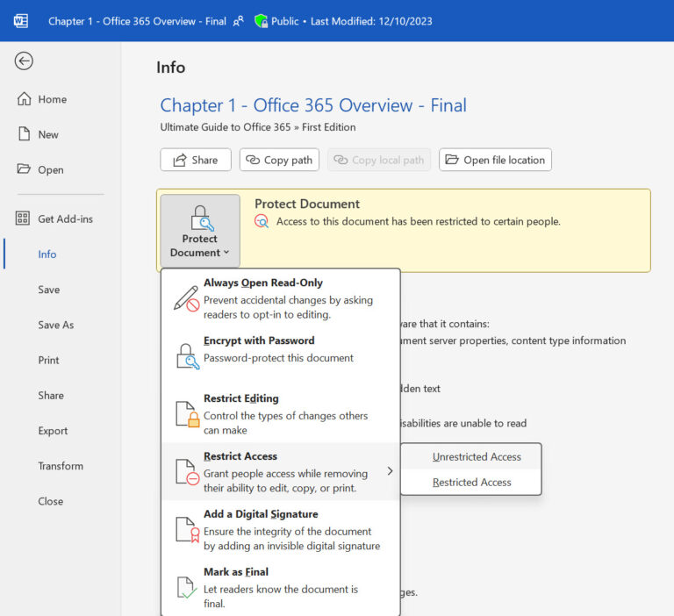The image size is (674, 616).
Task: Click the New blank page icon
Action: 24,134
